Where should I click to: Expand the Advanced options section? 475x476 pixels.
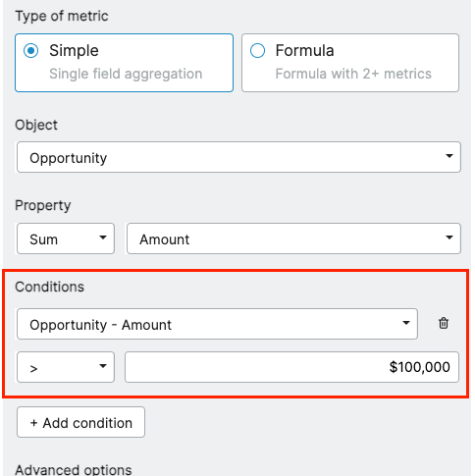(x=74, y=470)
